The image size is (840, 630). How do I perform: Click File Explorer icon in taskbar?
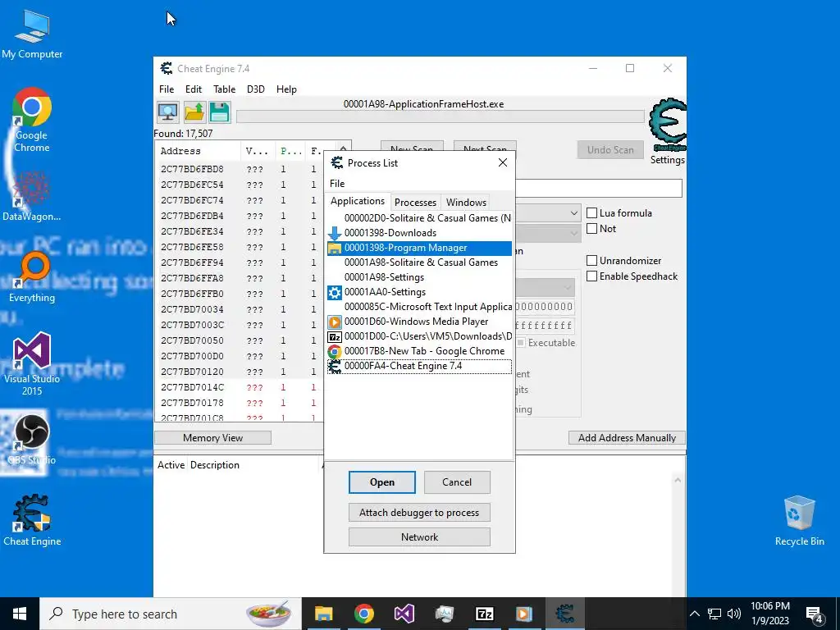pyautogui.click(x=323, y=614)
